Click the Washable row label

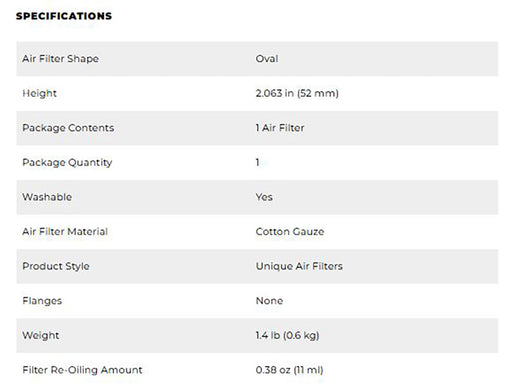tap(47, 197)
